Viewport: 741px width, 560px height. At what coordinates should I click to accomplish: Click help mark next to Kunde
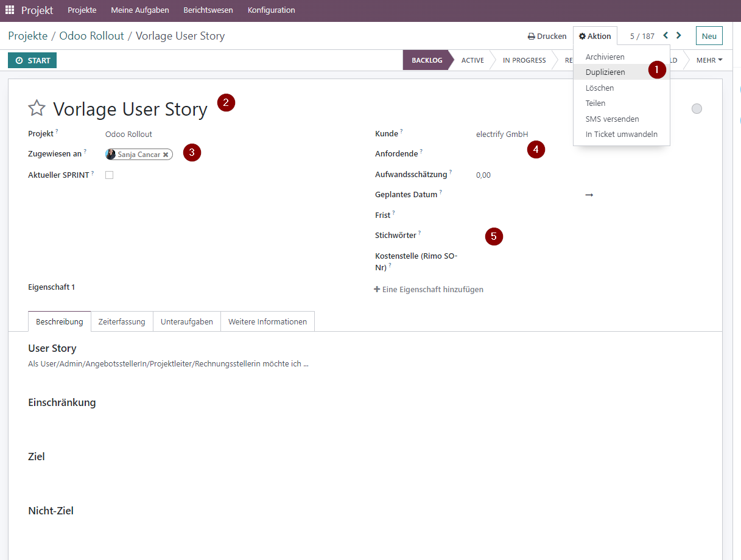tap(402, 131)
